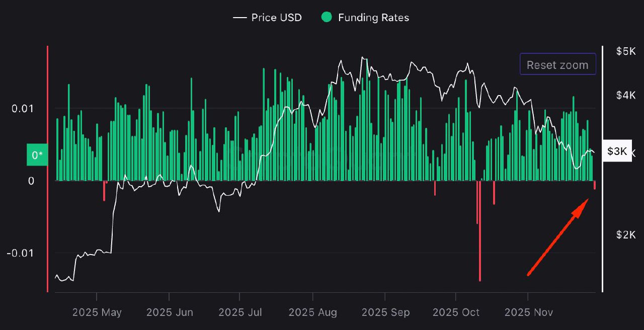Click the 0.01 funding axis label

23,109
